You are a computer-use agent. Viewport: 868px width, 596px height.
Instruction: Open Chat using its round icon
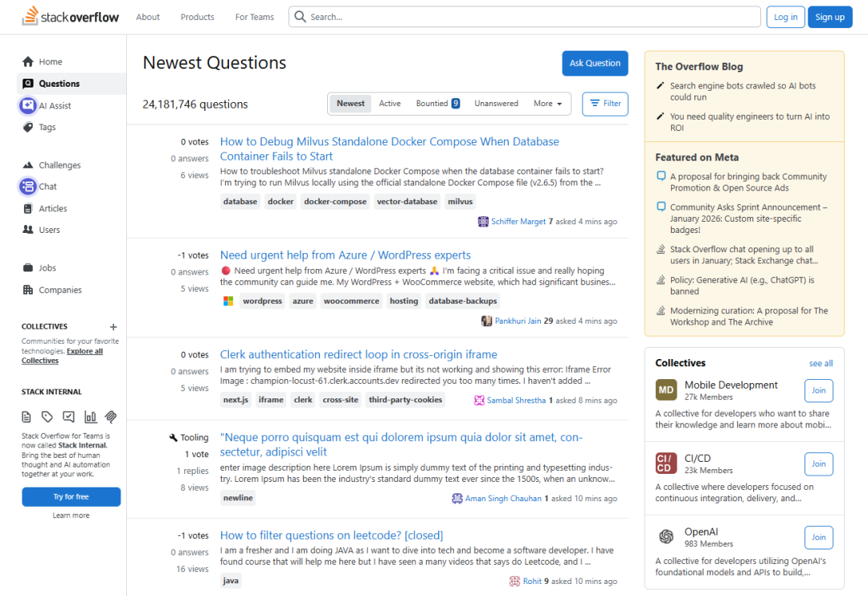tap(27, 186)
